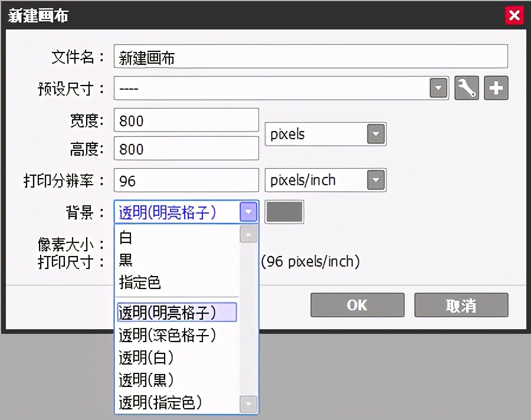
Task: Click the plus icon to add a preset
Action: (x=496, y=88)
